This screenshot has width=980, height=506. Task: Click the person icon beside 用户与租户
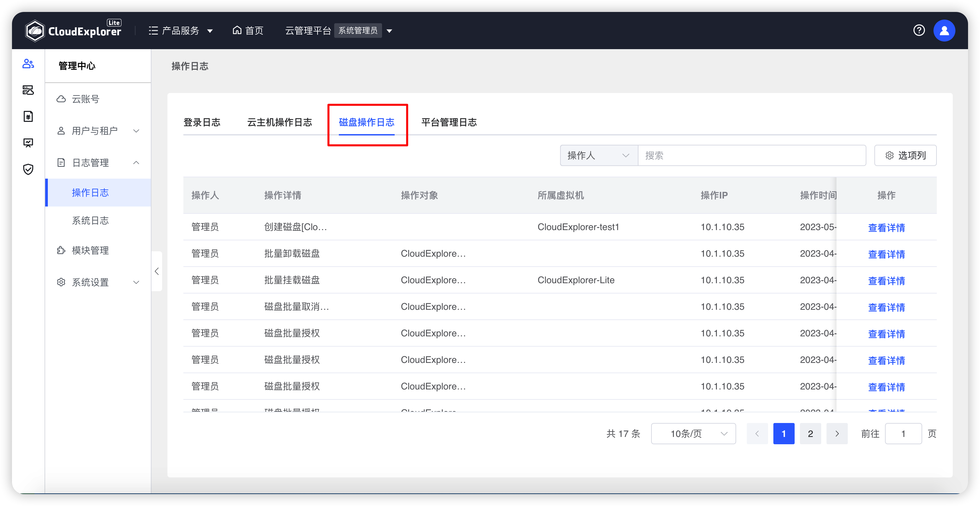pos(61,131)
